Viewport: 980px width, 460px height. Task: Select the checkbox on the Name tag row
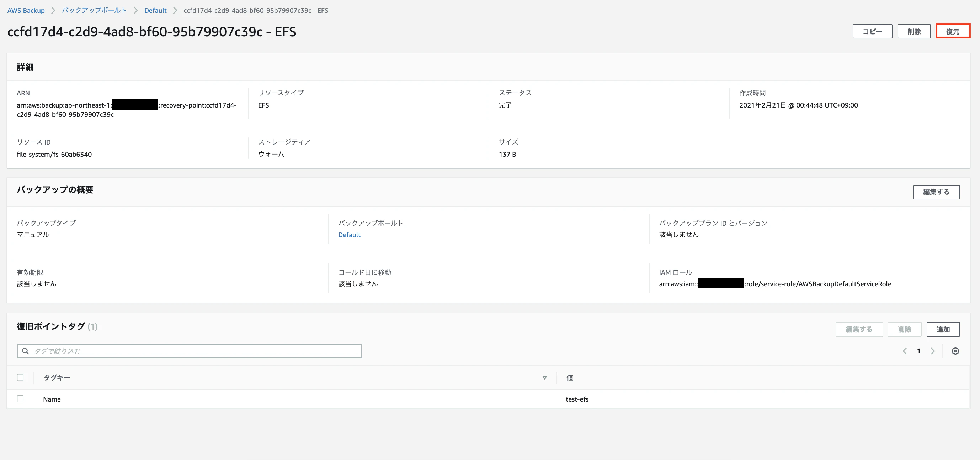click(x=20, y=399)
